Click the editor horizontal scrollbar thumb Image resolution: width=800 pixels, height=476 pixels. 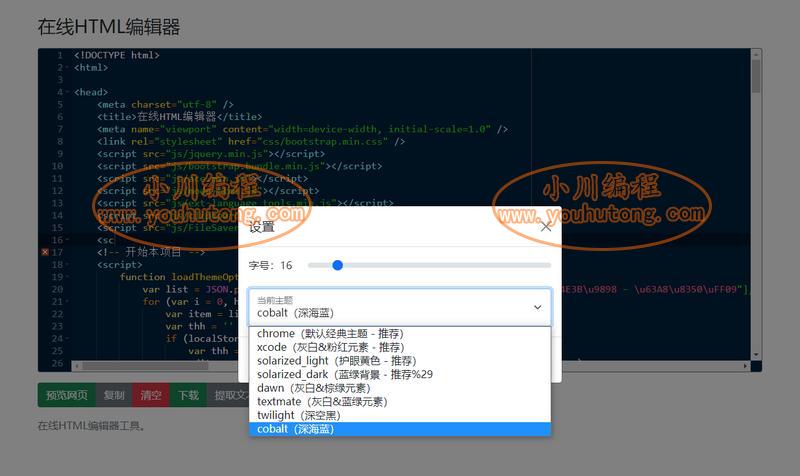[x=145, y=366]
